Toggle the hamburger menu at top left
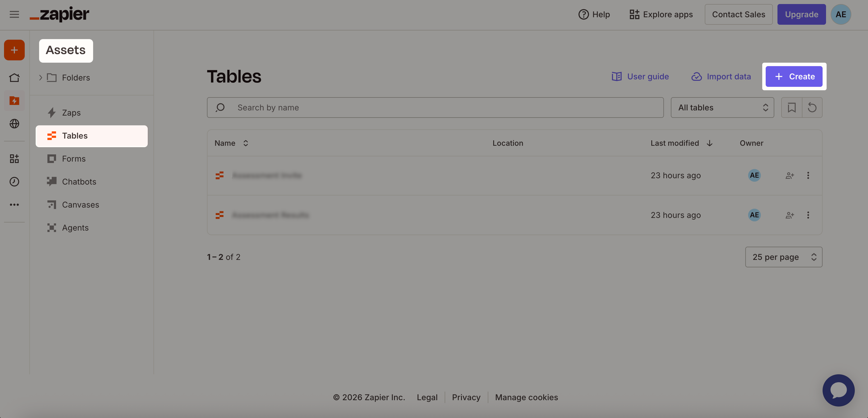Image resolution: width=868 pixels, height=418 pixels. [14, 14]
